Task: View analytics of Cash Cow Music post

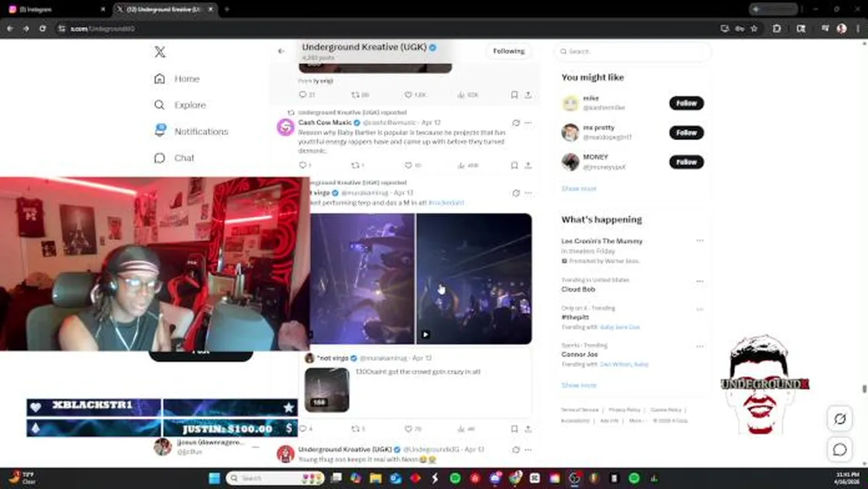Action: point(467,165)
